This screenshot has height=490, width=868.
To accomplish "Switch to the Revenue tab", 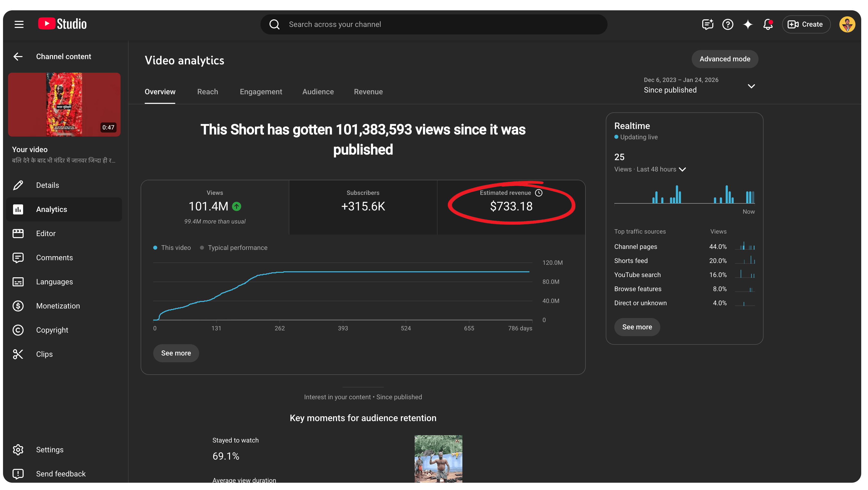I will point(368,92).
